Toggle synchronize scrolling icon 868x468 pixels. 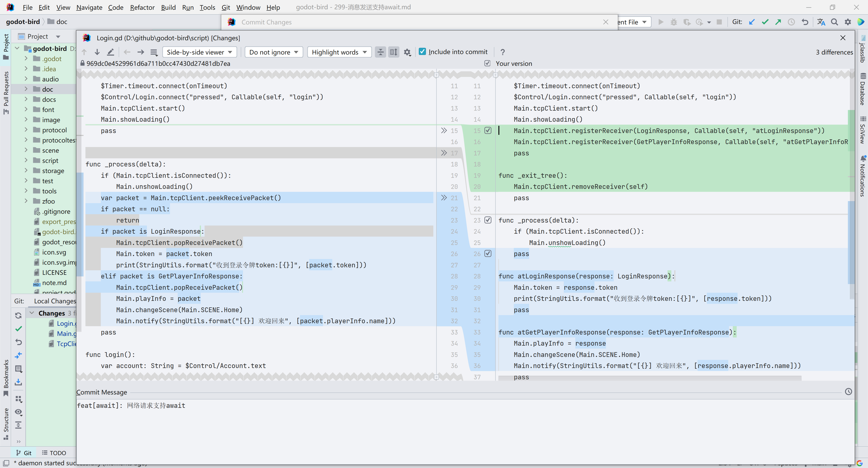[x=394, y=52]
